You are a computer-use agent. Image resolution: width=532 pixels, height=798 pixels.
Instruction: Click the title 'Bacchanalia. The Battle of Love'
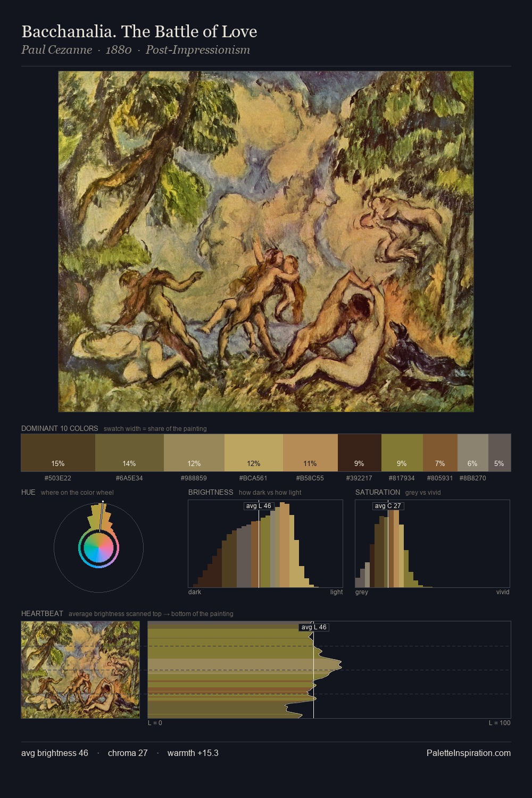pos(139,32)
